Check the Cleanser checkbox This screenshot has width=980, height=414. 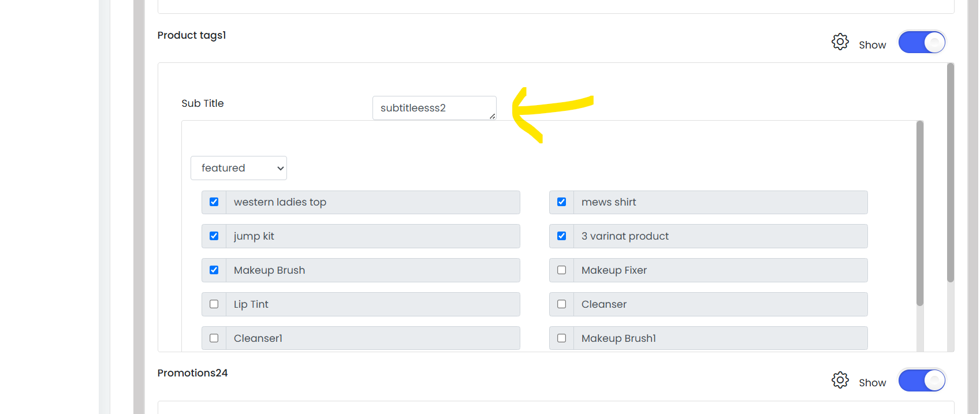pos(561,304)
